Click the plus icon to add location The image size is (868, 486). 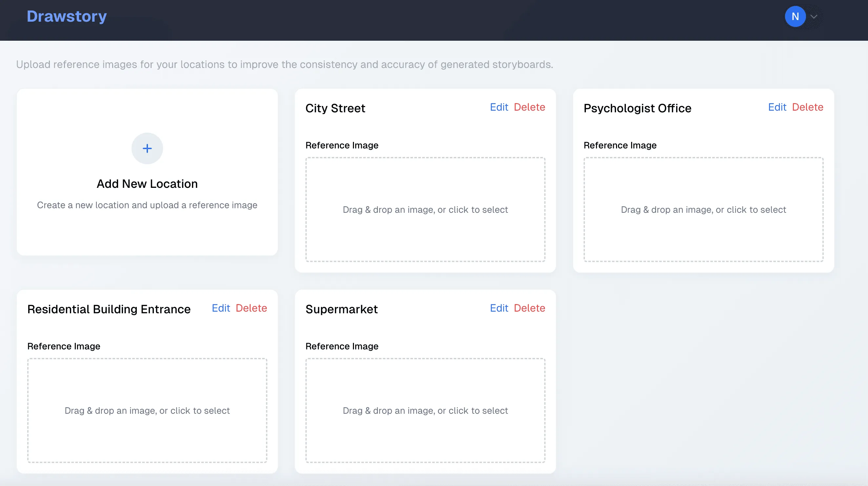click(x=147, y=148)
